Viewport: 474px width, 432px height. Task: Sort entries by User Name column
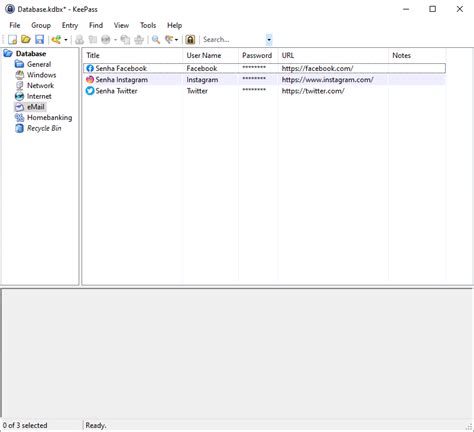(211, 55)
